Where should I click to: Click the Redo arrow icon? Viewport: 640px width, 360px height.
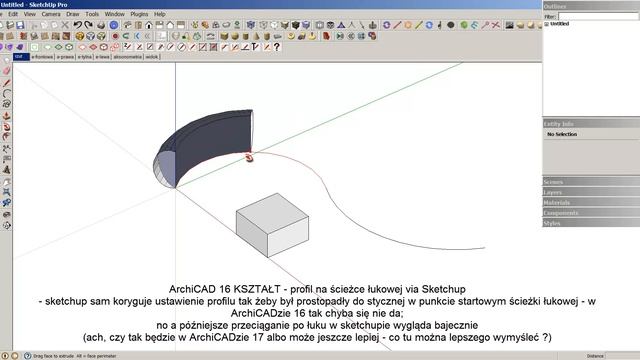89,25
